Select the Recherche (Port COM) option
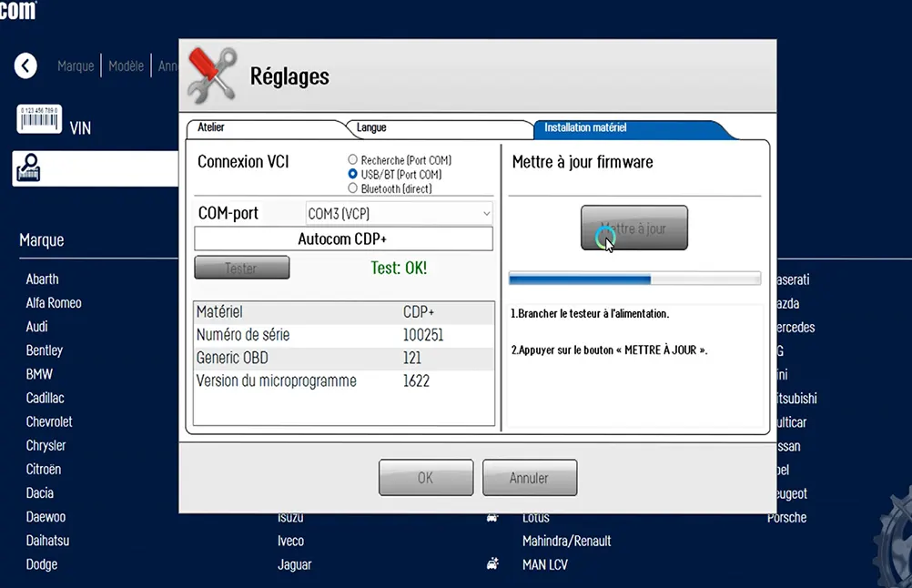Viewport: 912px width, 588px height. click(x=353, y=160)
